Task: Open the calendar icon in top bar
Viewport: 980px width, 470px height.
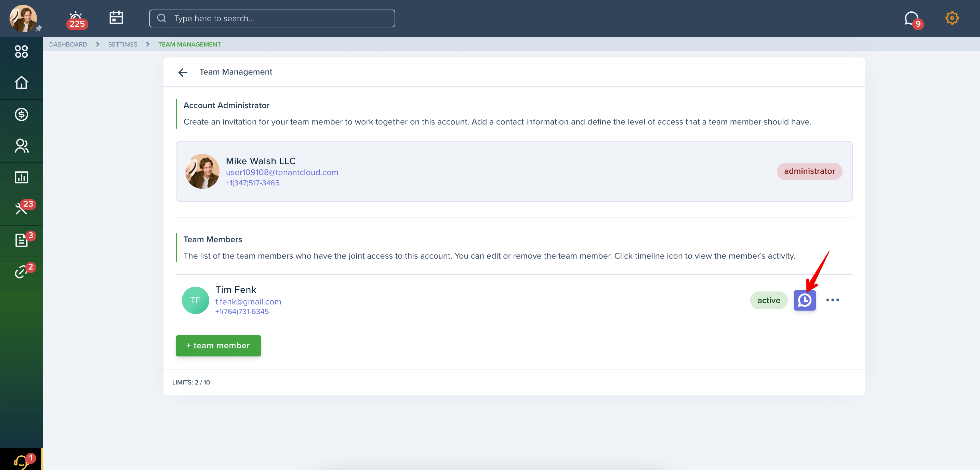Action: pyautogui.click(x=116, y=17)
